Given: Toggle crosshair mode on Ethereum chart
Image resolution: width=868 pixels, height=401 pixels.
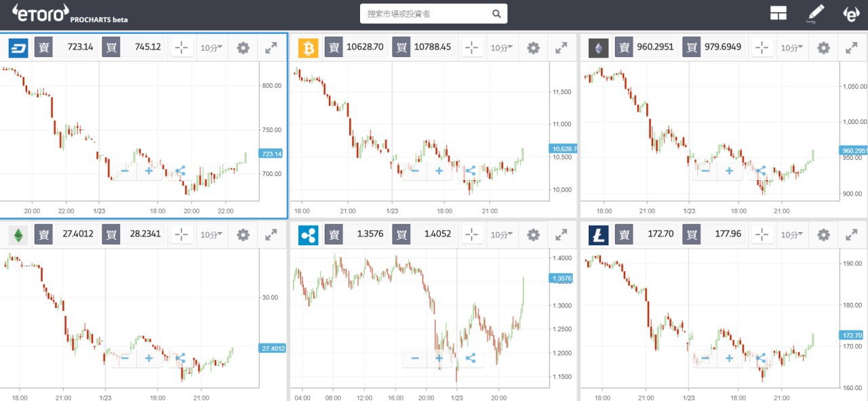Looking at the screenshot, I should (x=762, y=47).
